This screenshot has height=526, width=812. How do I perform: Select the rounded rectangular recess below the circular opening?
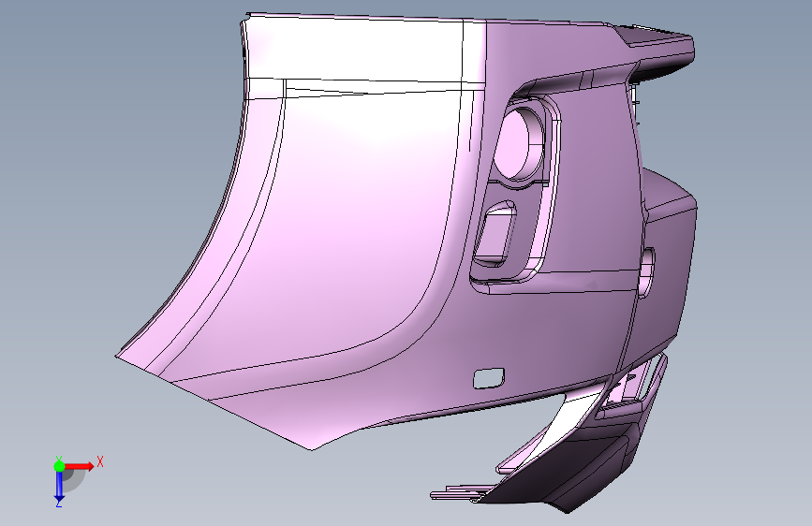495,233
